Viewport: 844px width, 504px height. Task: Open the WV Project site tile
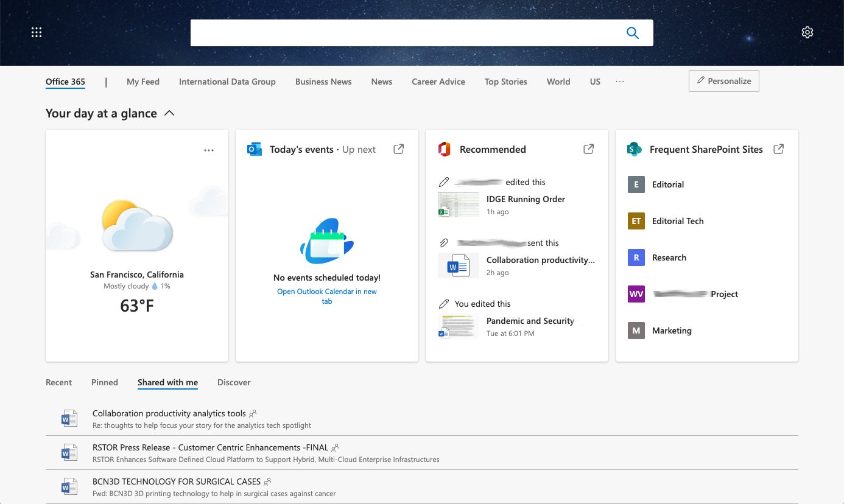[x=636, y=294]
